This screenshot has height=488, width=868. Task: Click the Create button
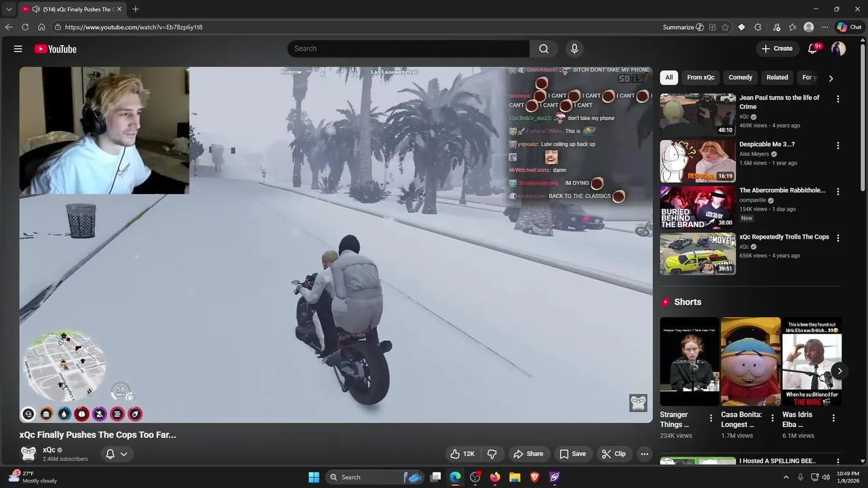point(777,49)
